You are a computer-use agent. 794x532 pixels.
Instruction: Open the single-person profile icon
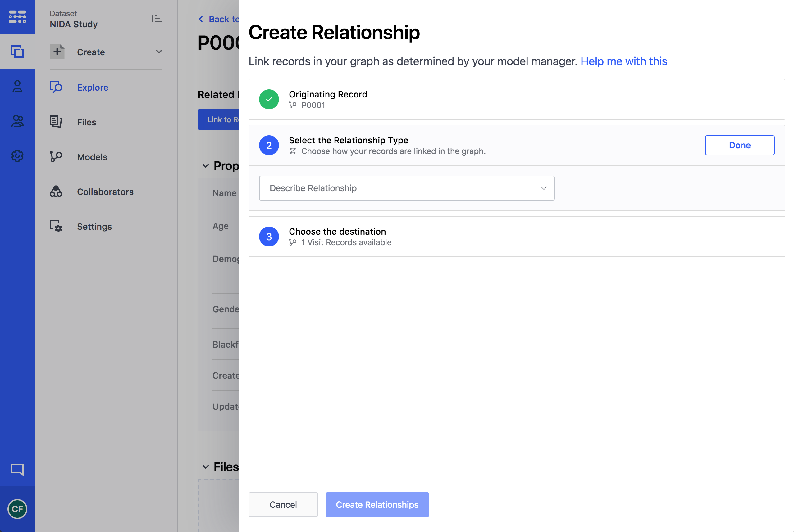[x=17, y=87]
